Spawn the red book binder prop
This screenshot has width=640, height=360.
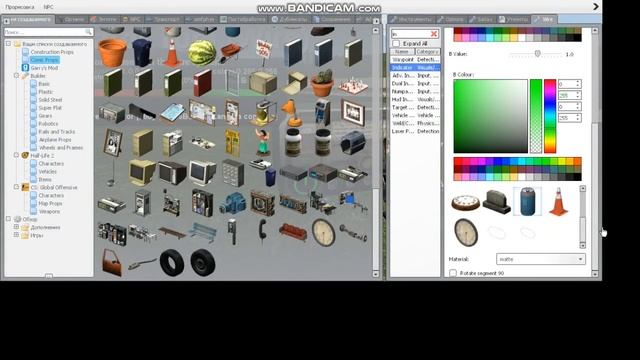(202, 82)
